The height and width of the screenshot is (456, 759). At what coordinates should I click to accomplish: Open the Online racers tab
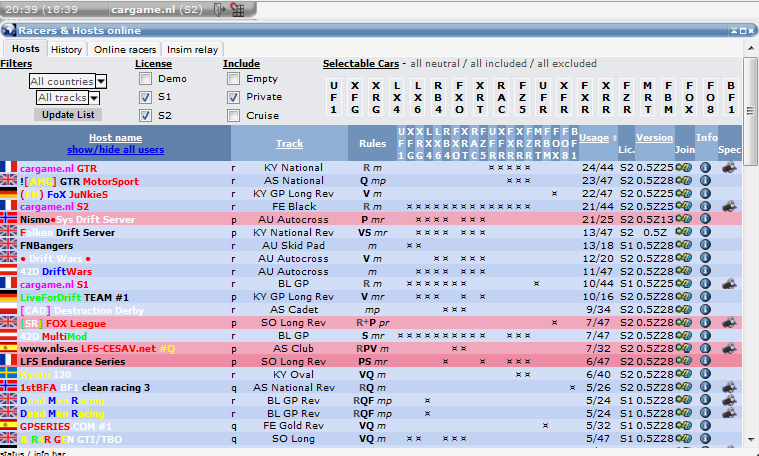[x=125, y=49]
